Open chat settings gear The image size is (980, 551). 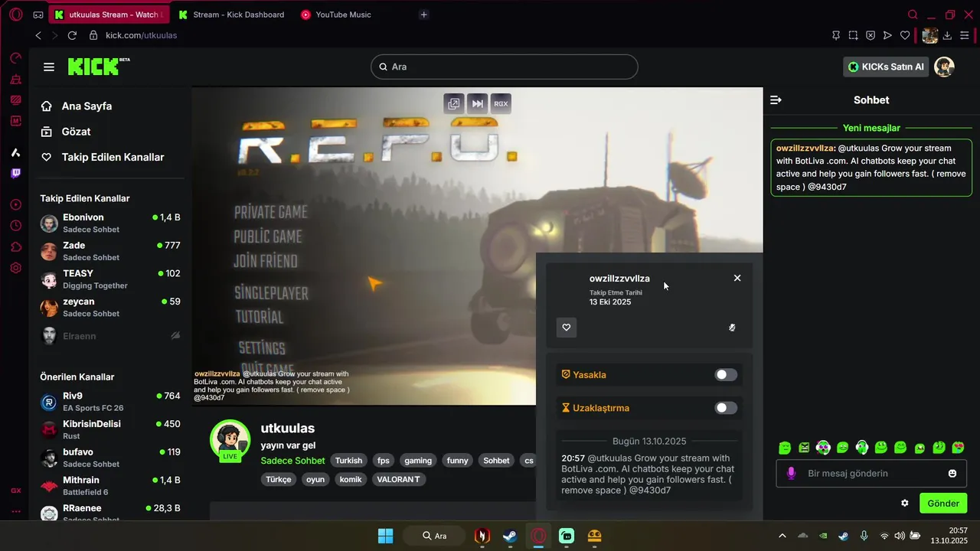(x=905, y=504)
